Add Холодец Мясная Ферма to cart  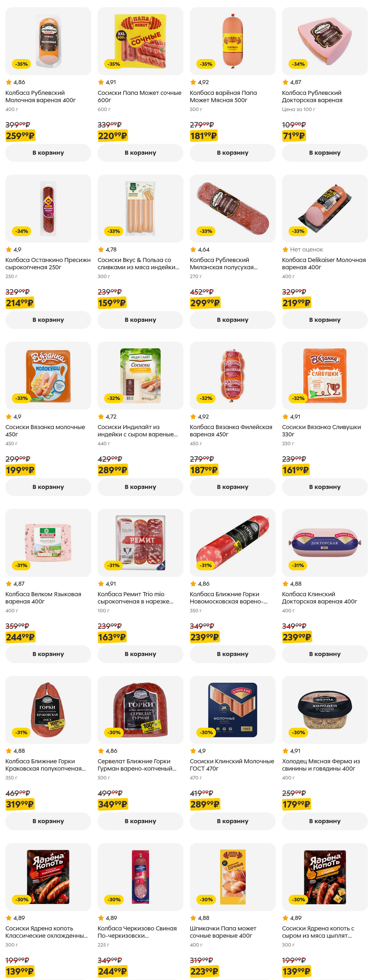325,821
